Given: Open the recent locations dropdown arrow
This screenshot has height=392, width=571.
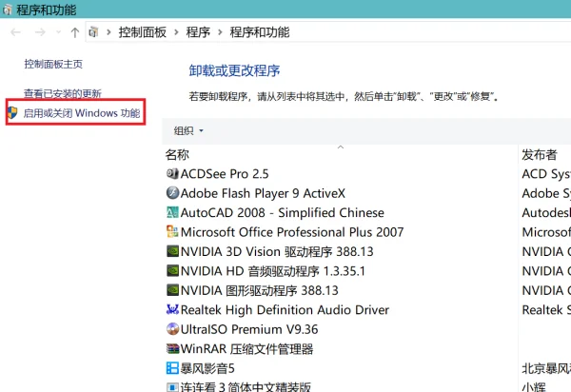Looking at the screenshot, I should click(58, 32).
